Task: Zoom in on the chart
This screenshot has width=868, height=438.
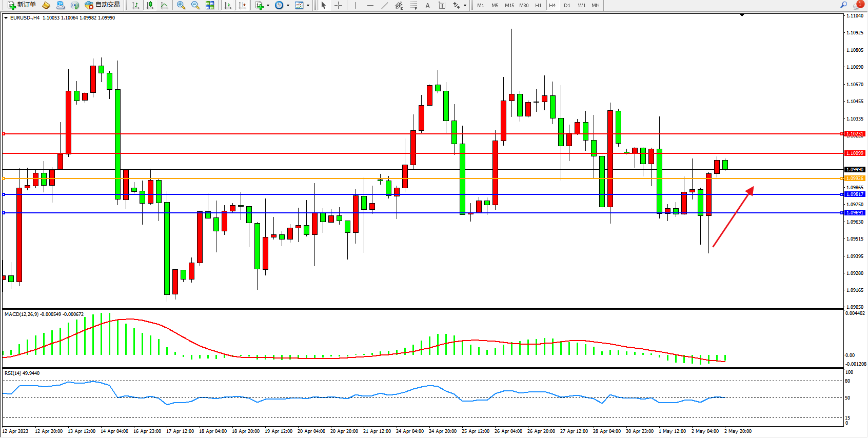Action: tap(181, 5)
